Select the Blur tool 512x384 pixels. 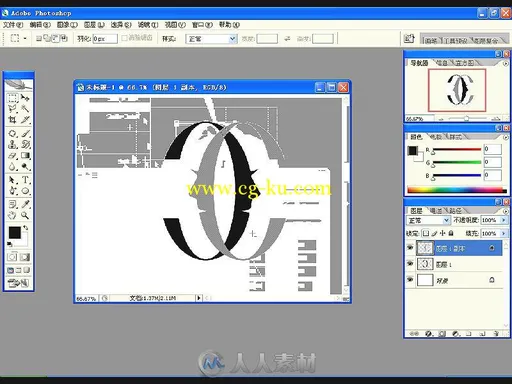point(13,166)
